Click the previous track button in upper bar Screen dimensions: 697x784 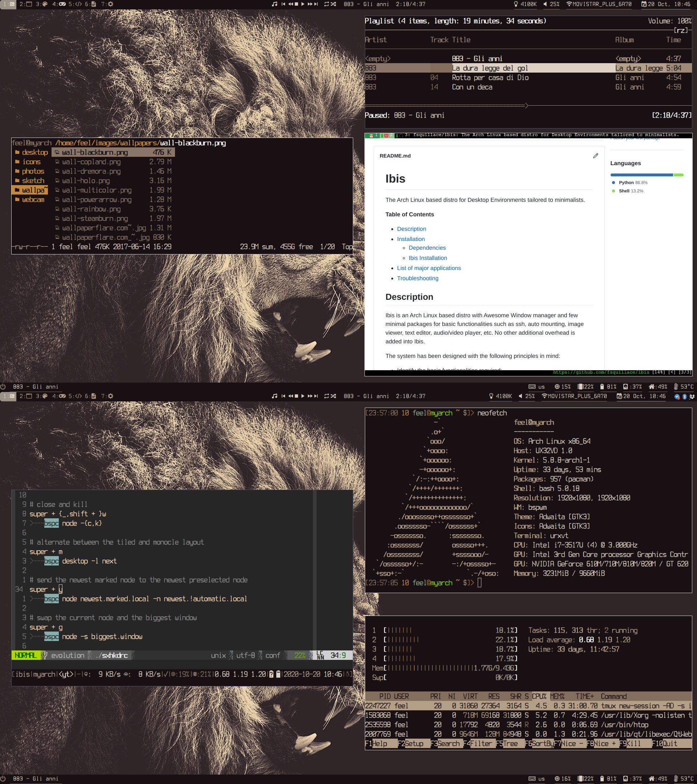[x=283, y=4]
